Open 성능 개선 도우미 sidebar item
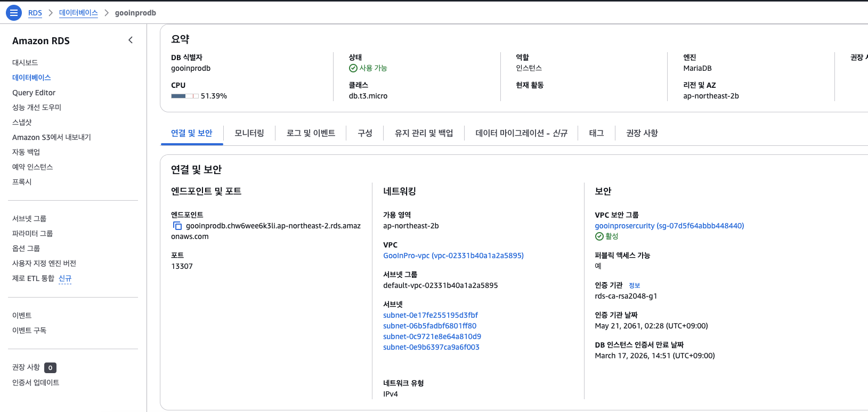 (37, 108)
